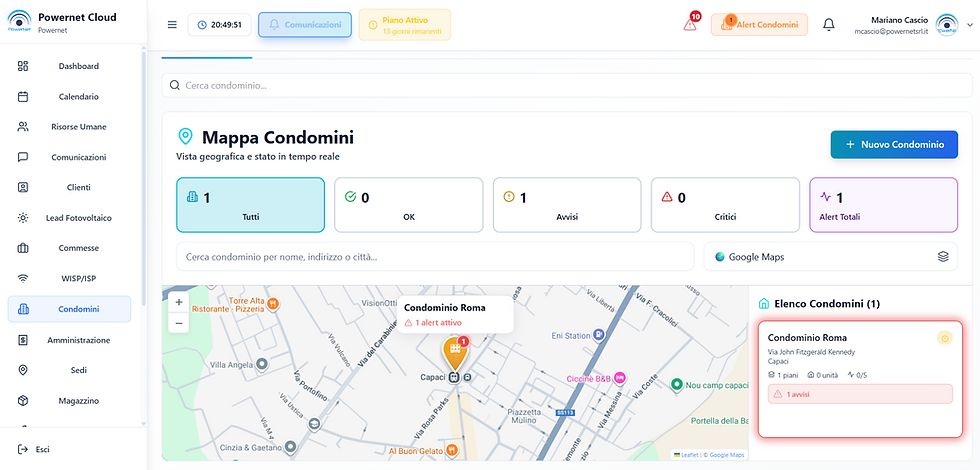The width and height of the screenshot is (980, 470).
Task: Open the Condominio Roma list card
Action: pos(860,379)
